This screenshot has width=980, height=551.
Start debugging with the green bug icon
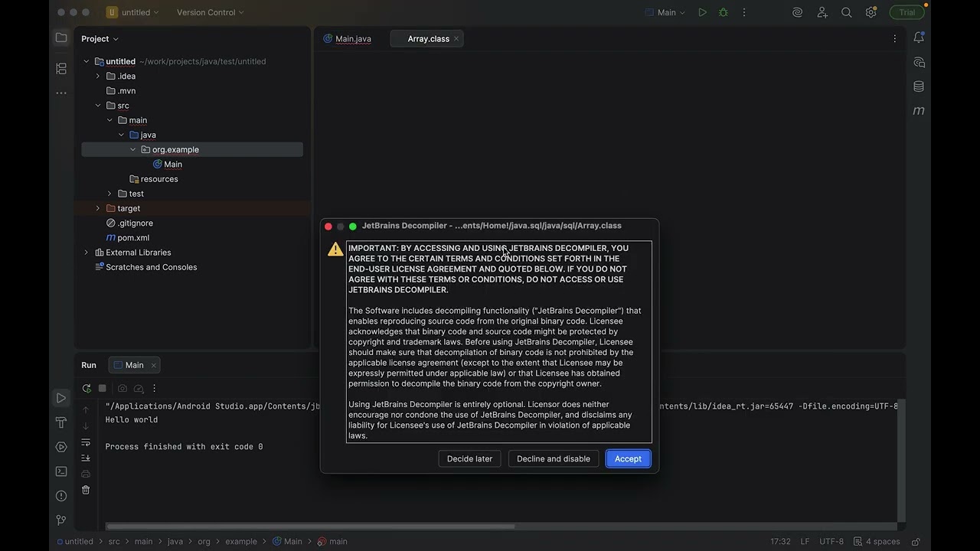pos(723,12)
